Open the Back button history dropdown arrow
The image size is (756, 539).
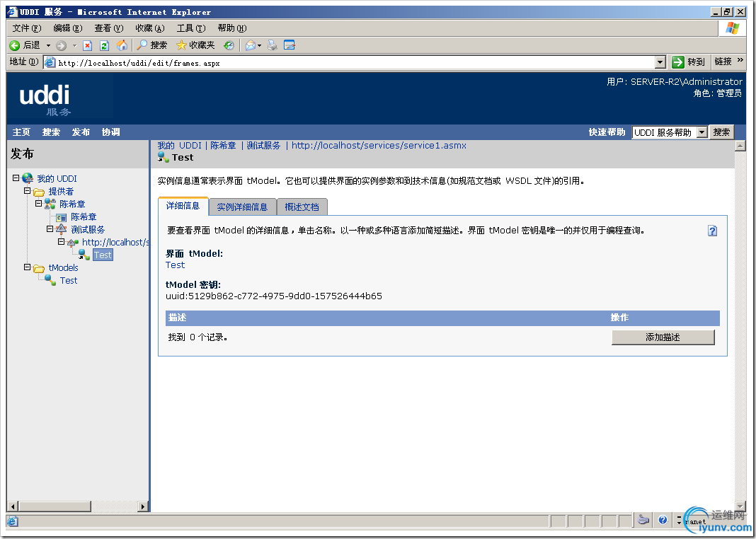(48, 45)
